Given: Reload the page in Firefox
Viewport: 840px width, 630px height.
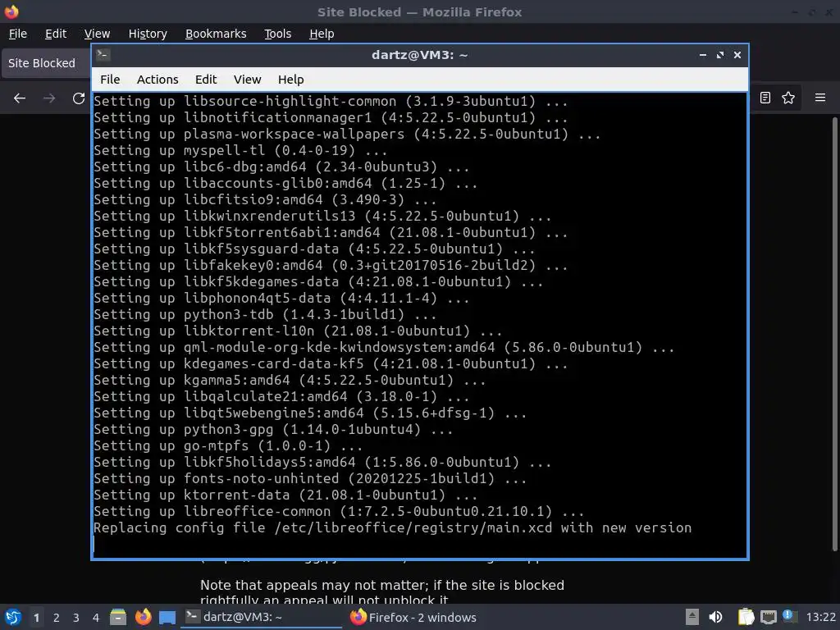Looking at the screenshot, I should (x=79, y=98).
